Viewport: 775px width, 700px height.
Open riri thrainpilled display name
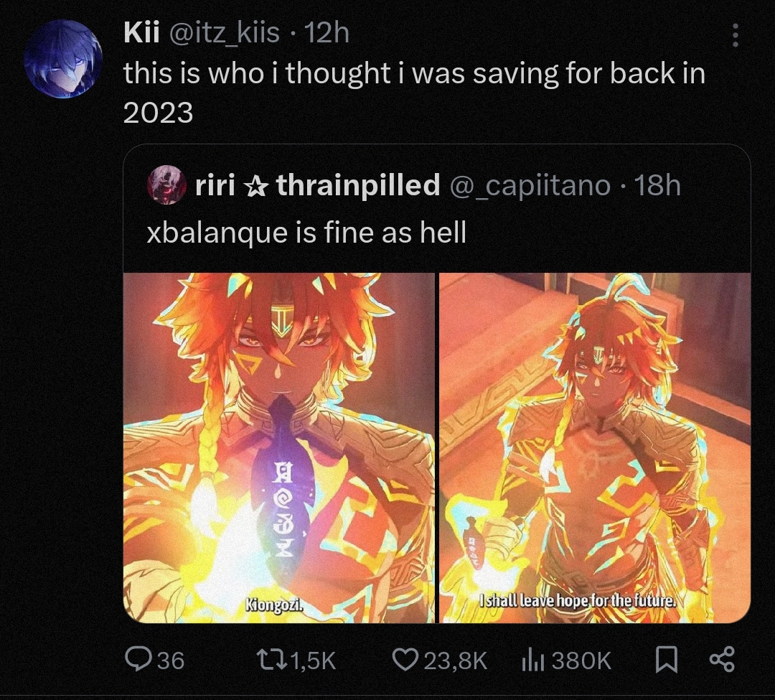[317, 185]
